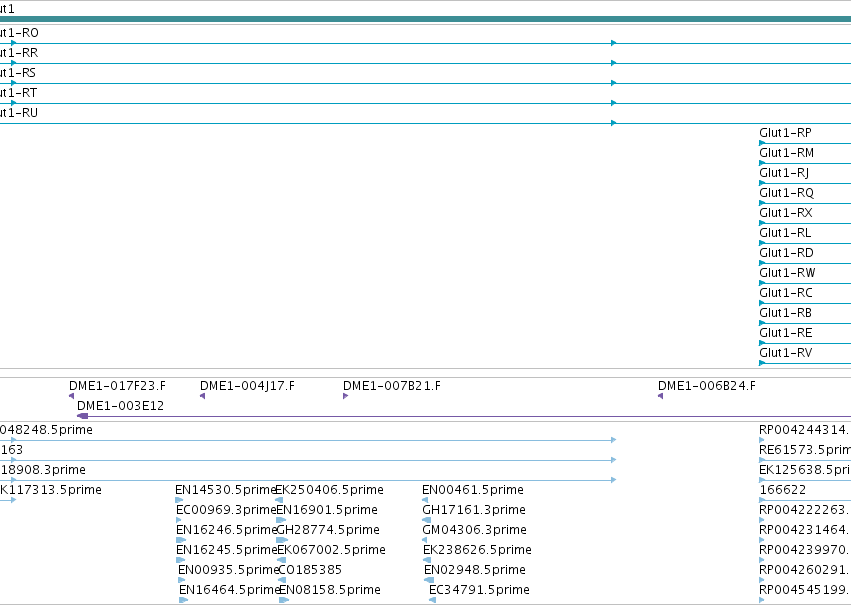Click the 18908.3prime EST label

point(43,470)
